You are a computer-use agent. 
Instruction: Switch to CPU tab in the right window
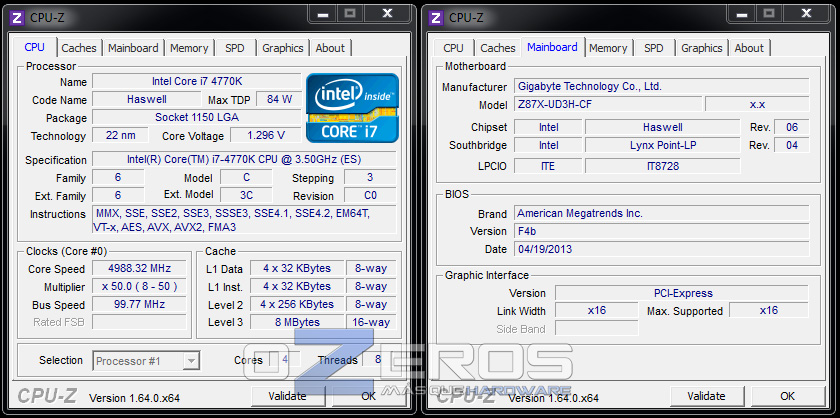[453, 48]
